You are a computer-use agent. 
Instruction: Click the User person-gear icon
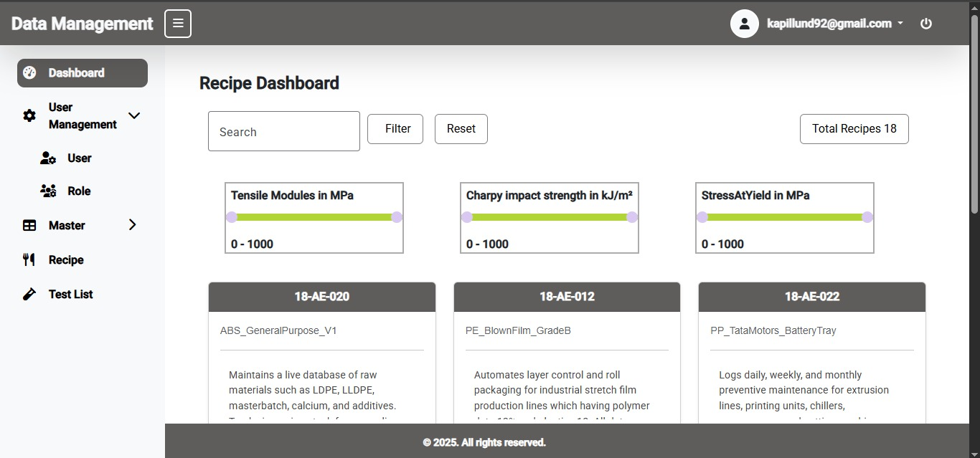click(48, 158)
